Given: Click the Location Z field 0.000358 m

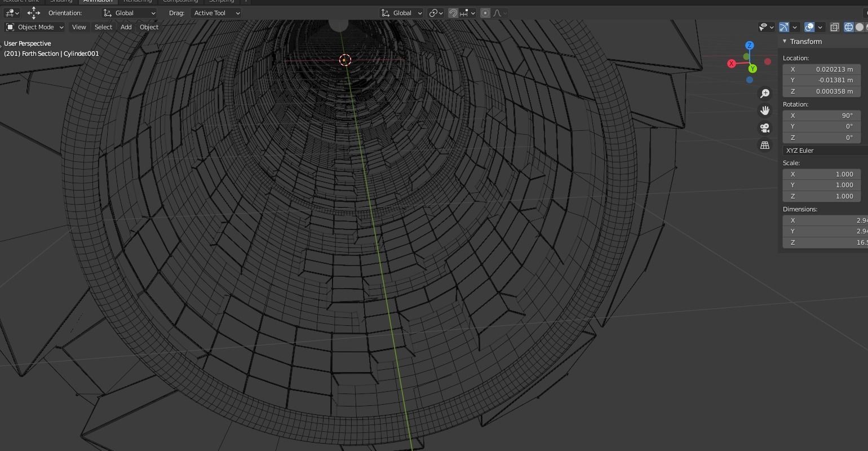Looking at the screenshot, I should pos(822,91).
